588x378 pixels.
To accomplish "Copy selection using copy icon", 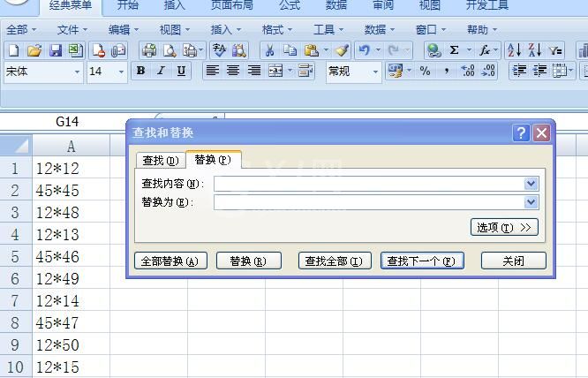I will pos(290,50).
